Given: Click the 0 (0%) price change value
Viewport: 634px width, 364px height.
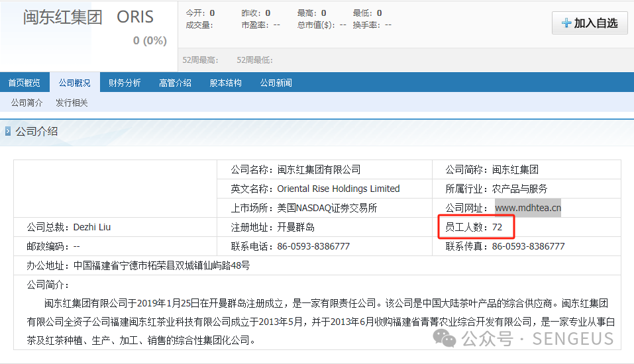Looking at the screenshot, I should 150,40.
